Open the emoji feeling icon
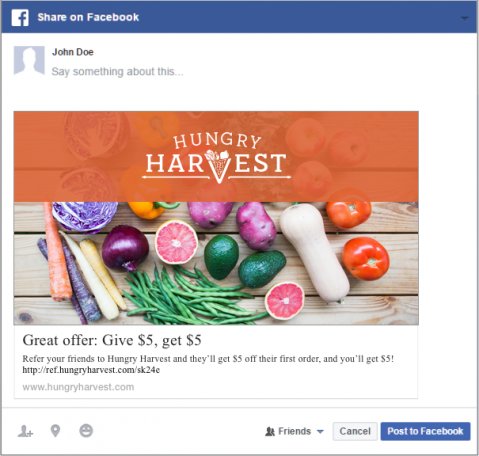The height and width of the screenshot is (456, 479). click(x=86, y=431)
